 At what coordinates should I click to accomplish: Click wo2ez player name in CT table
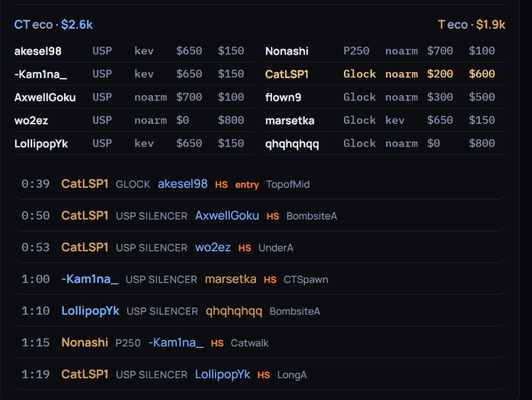coord(31,121)
